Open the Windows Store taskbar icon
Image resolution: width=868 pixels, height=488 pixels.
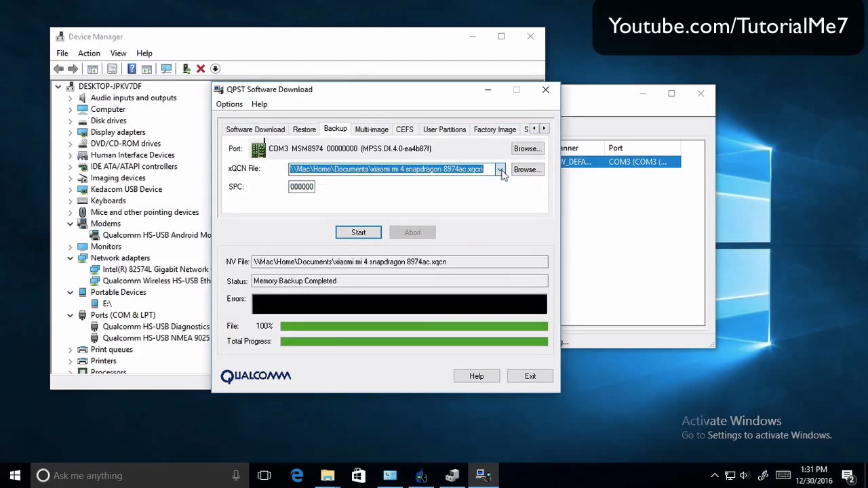[x=358, y=475]
